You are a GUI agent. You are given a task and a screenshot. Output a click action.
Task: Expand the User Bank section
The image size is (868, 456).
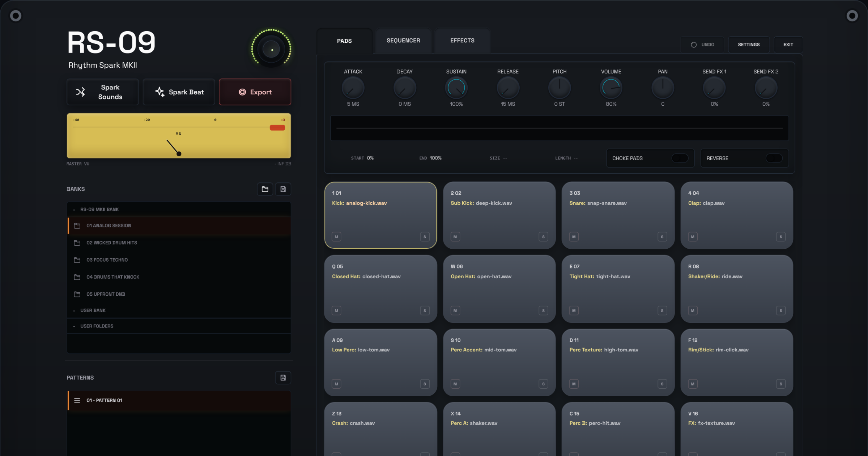tap(179, 311)
